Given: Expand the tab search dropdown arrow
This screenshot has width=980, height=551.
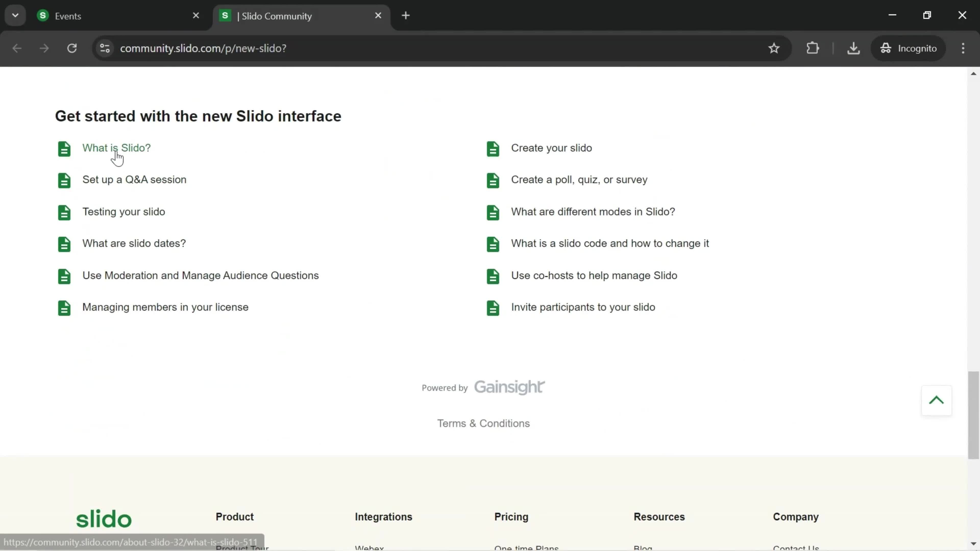Looking at the screenshot, I should [15, 16].
